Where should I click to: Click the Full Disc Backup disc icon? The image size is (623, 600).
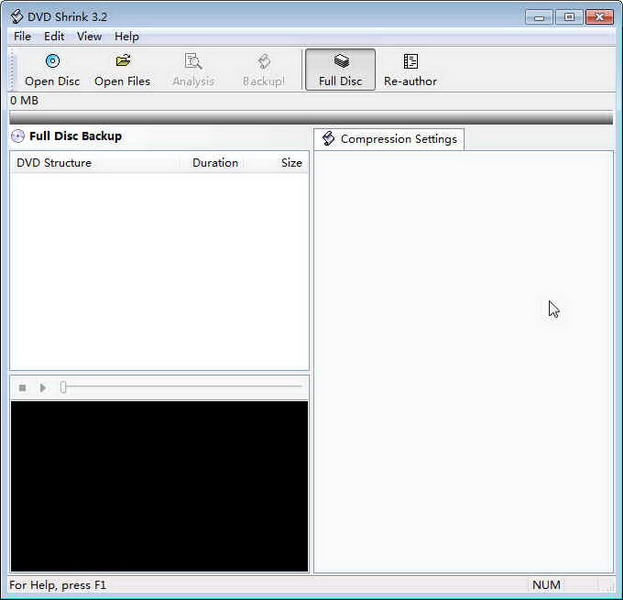(x=18, y=136)
